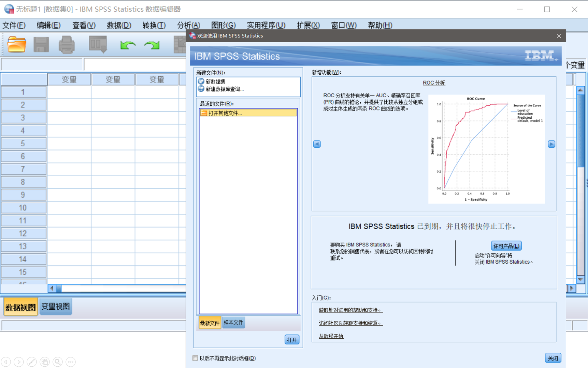Click the 关闭 button

553,358
